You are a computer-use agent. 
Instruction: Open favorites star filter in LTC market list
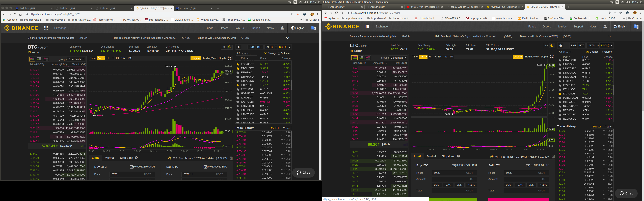click(x=561, y=45)
